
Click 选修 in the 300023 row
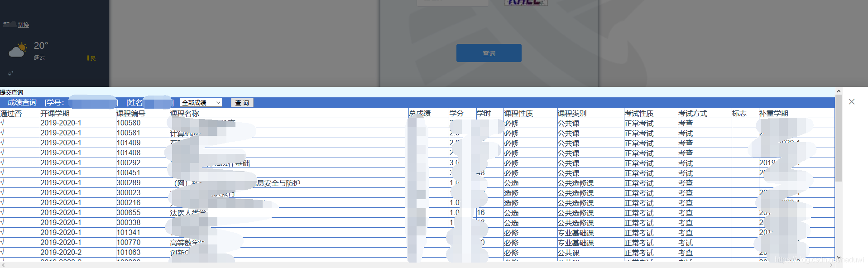tap(511, 193)
